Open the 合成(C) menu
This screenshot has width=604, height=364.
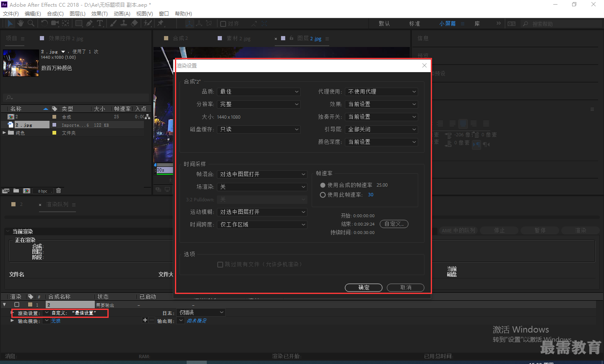pyautogui.click(x=55, y=13)
